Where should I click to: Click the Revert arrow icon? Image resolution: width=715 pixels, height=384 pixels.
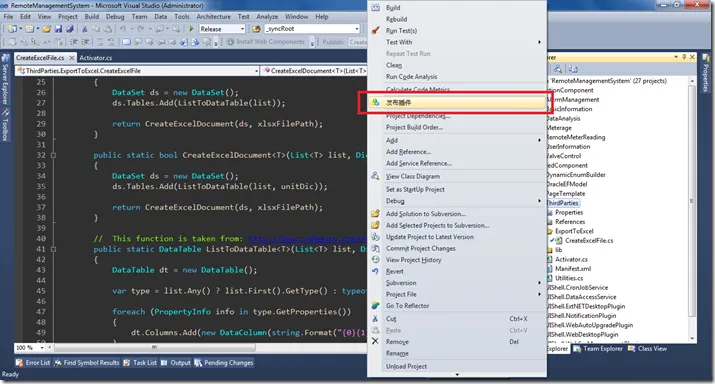[x=375, y=271]
